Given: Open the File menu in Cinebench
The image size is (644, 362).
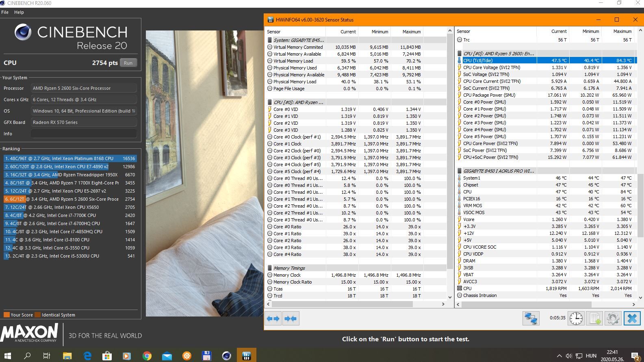Looking at the screenshot, I should click(x=5, y=12).
